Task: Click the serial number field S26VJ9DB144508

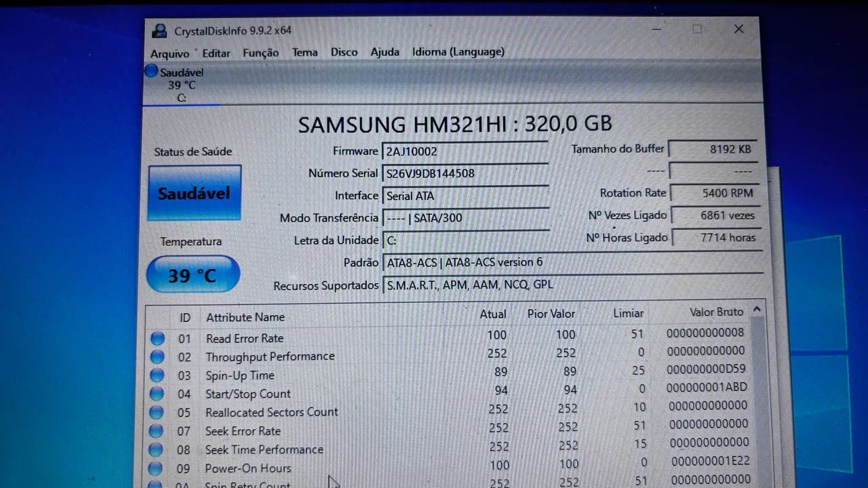Action: pyautogui.click(x=465, y=174)
